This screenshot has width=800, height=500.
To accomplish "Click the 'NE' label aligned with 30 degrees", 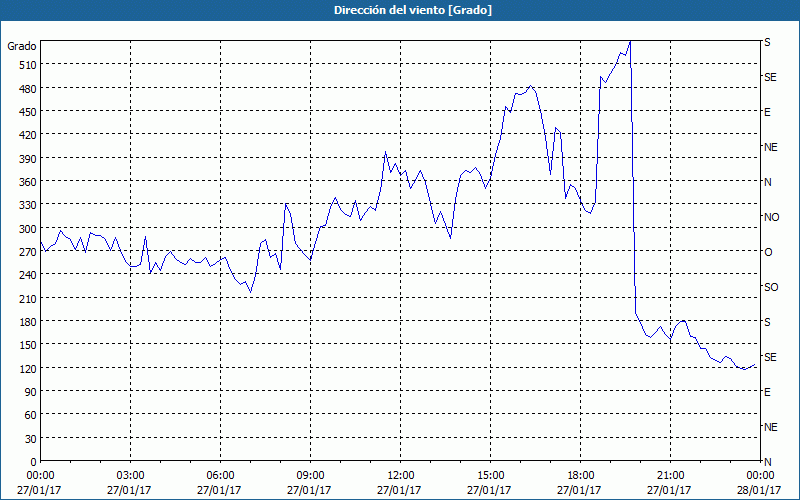I will tap(770, 427).
